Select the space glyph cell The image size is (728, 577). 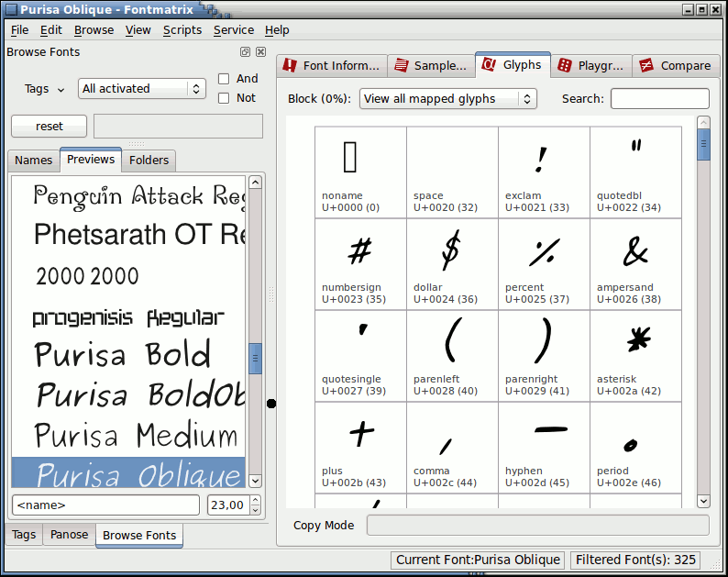[x=452, y=172]
